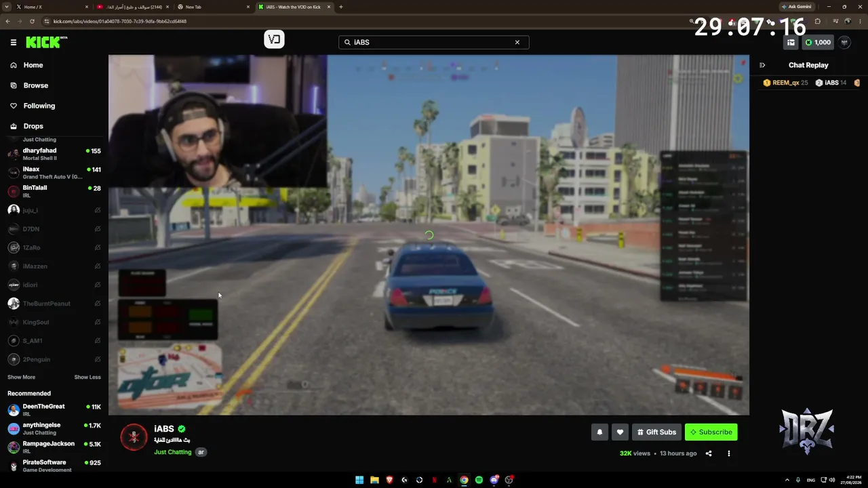868x488 pixels.
Task: Click the Ask Gemini button
Action: tap(796, 7)
